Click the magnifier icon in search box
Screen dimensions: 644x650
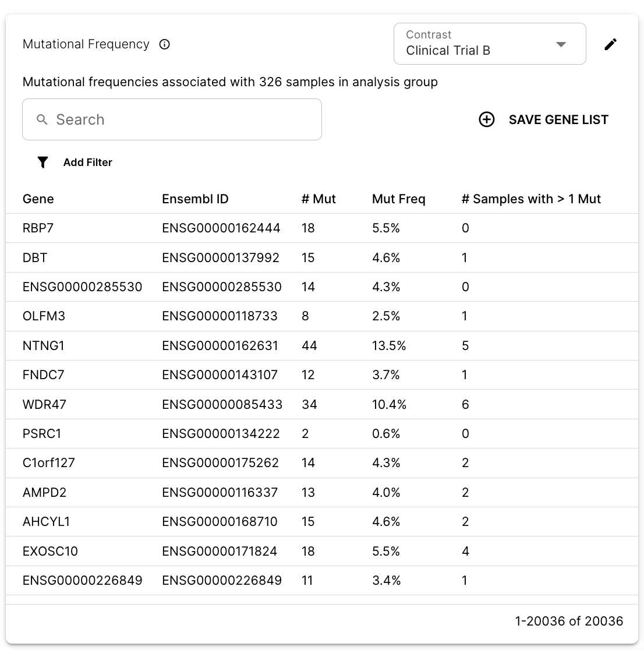click(x=42, y=119)
